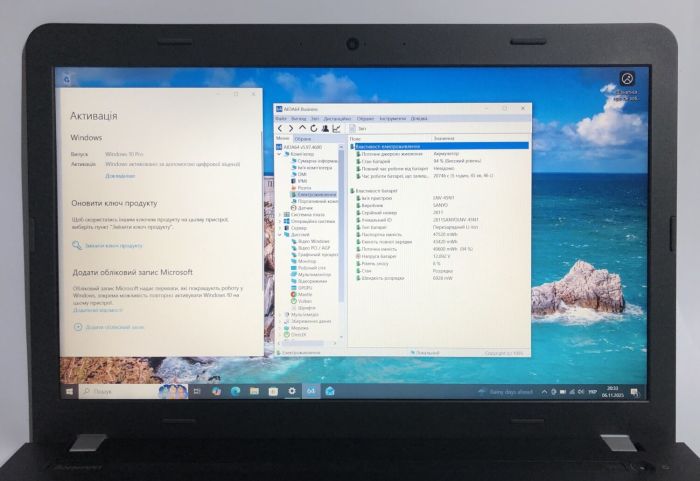Click Додати обліковий запис button

pos(109,327)
